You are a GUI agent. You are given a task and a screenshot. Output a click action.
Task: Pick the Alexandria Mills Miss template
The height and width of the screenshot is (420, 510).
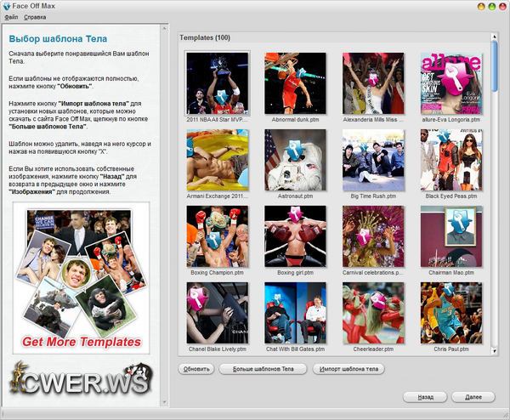click(x=373, y=83)
